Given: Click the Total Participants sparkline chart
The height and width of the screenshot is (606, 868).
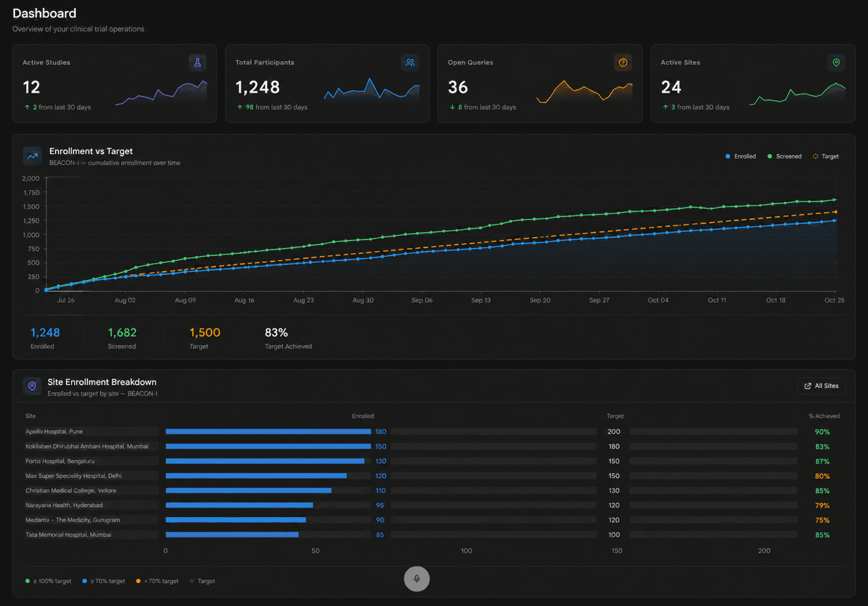Looking at the screenshot, I should point(372,90).
